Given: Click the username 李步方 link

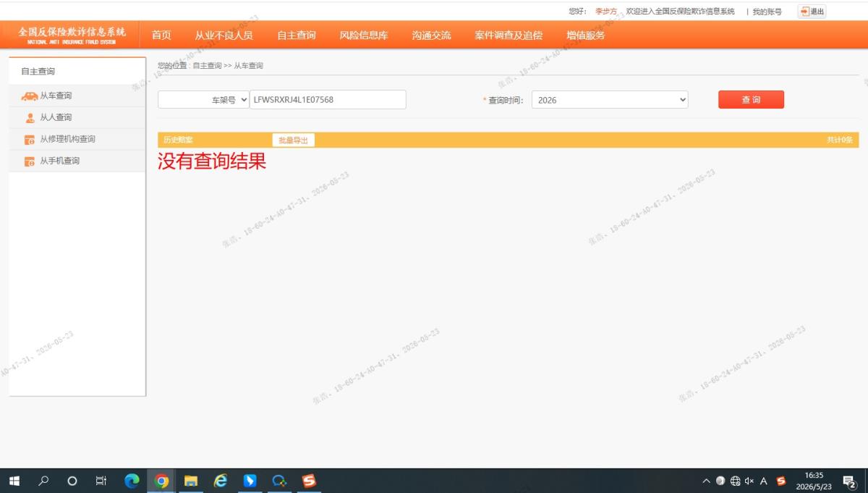Looking at the screenshot, I should (606, 12).
